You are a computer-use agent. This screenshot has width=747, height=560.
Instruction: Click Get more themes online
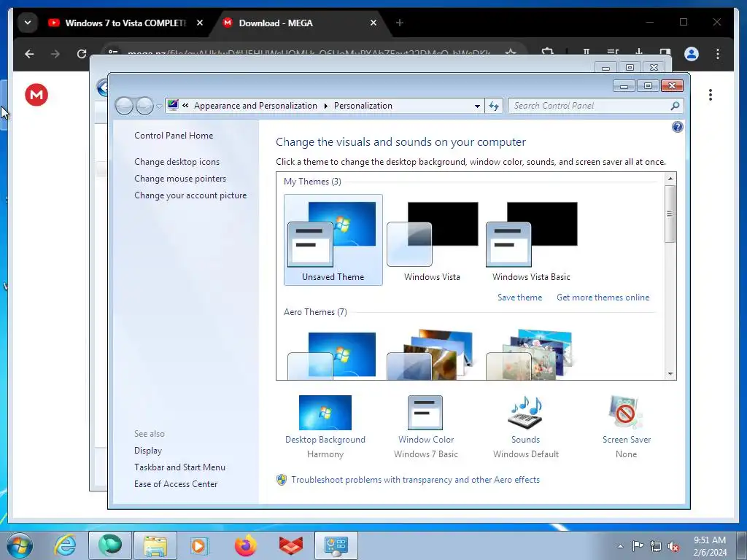coord(603,297)
